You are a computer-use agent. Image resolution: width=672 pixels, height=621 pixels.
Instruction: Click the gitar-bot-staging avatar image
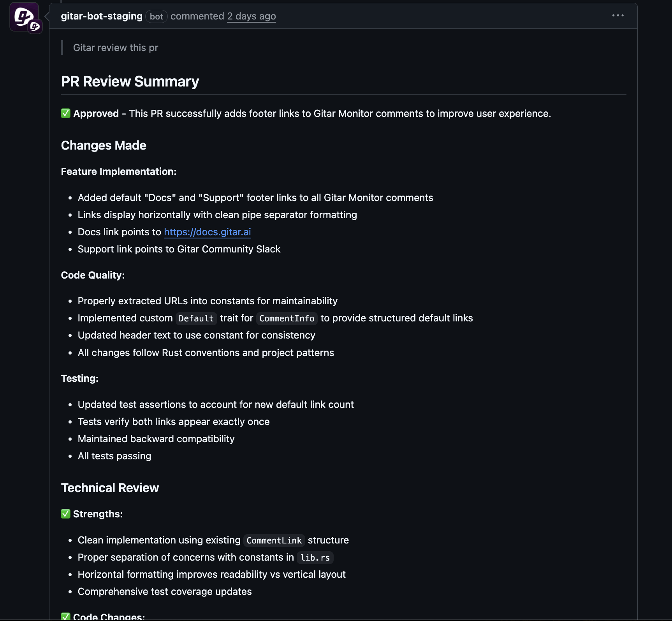click(x=23, y=16)
